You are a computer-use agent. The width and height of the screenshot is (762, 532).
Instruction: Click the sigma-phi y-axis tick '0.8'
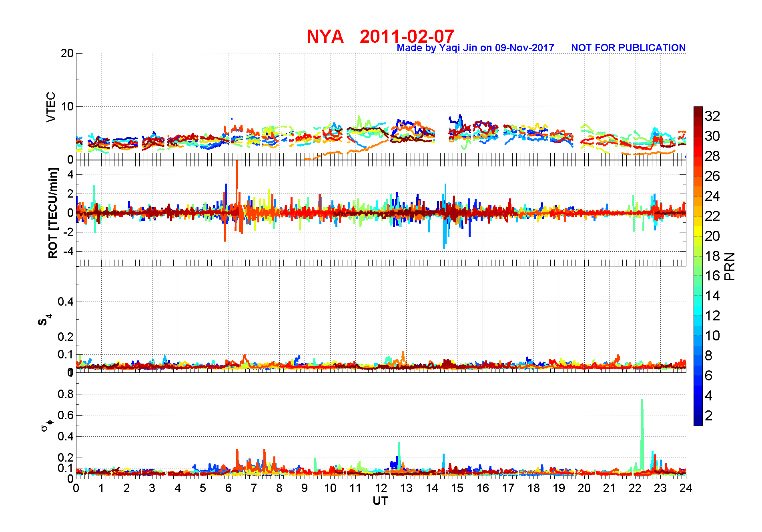(66, 394)
